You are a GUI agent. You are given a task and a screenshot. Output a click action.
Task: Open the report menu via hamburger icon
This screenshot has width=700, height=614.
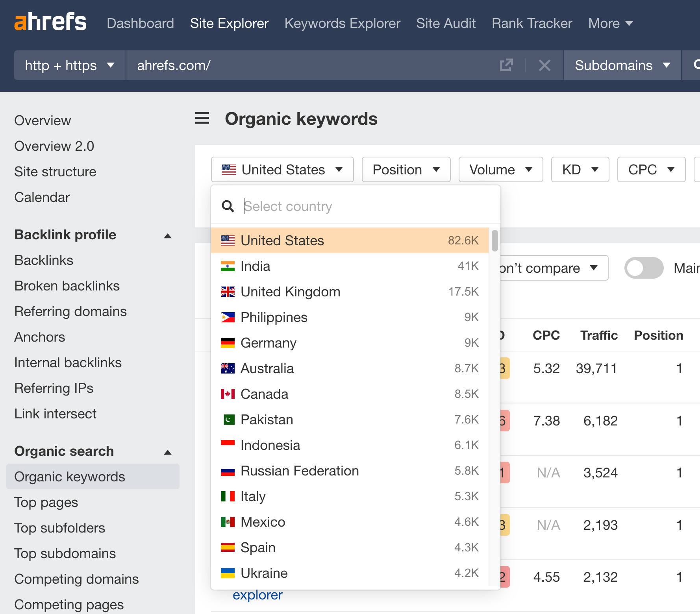[x=202, y=118]
